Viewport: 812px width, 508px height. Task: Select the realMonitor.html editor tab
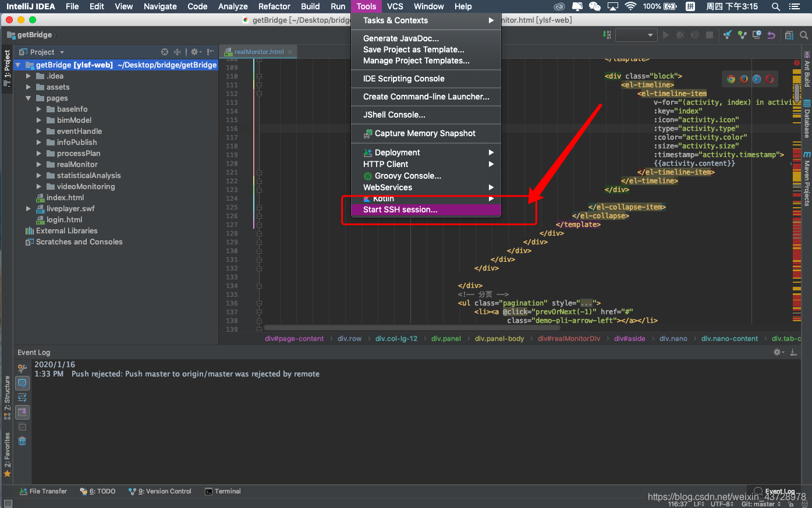(x=258, y=52)
